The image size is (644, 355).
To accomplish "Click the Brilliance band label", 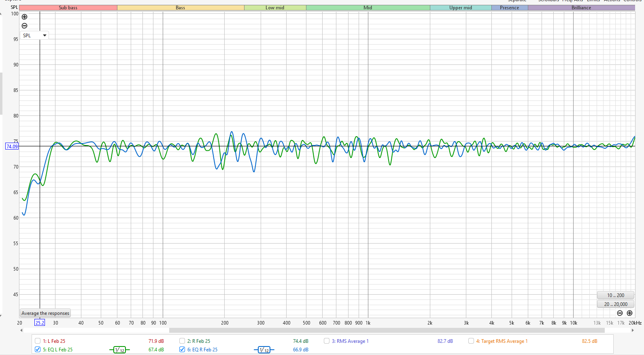I will tap(581, 8).
